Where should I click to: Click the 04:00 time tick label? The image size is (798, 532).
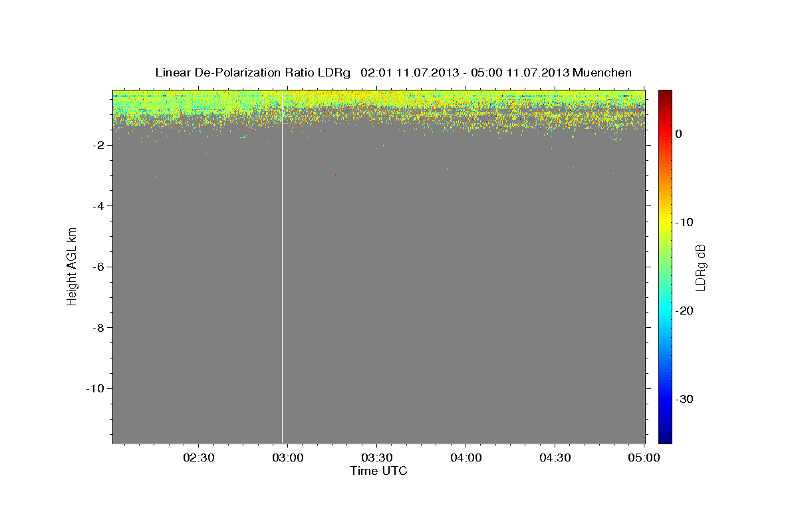point(465,458)
